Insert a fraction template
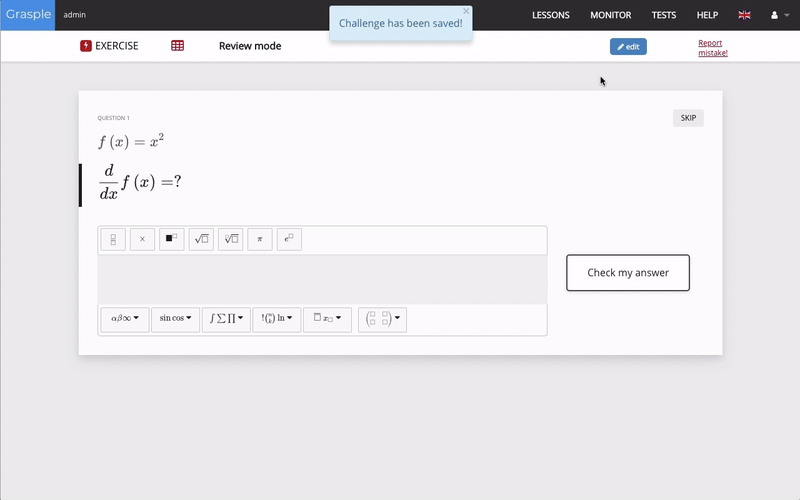 tap(113, 239)
